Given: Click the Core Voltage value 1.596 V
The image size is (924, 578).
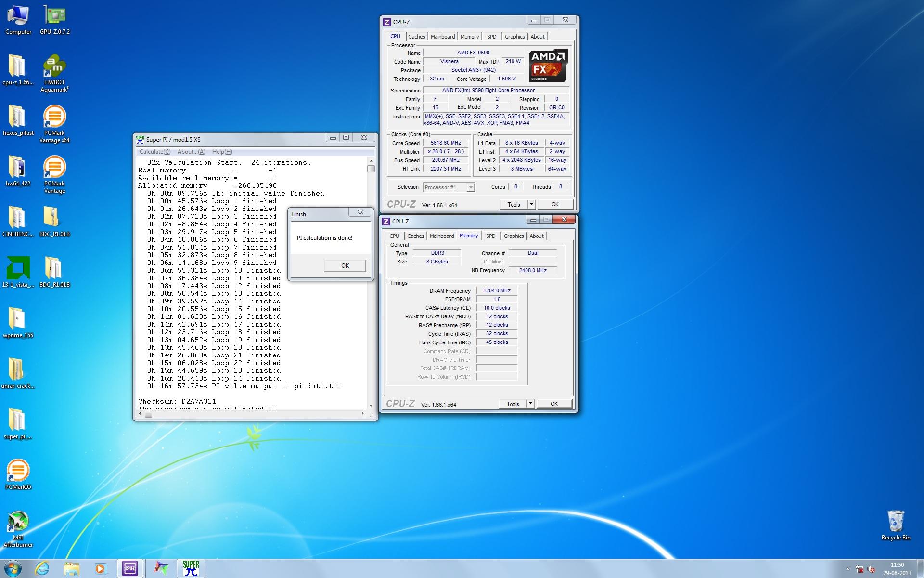Looking at the screenshot, I should 507,79.
